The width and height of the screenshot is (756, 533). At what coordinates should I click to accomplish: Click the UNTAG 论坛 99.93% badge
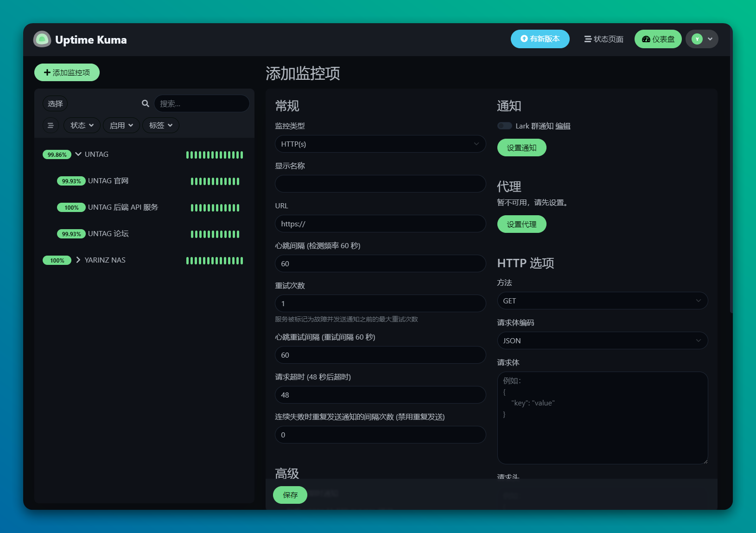(x=71, y=234)
